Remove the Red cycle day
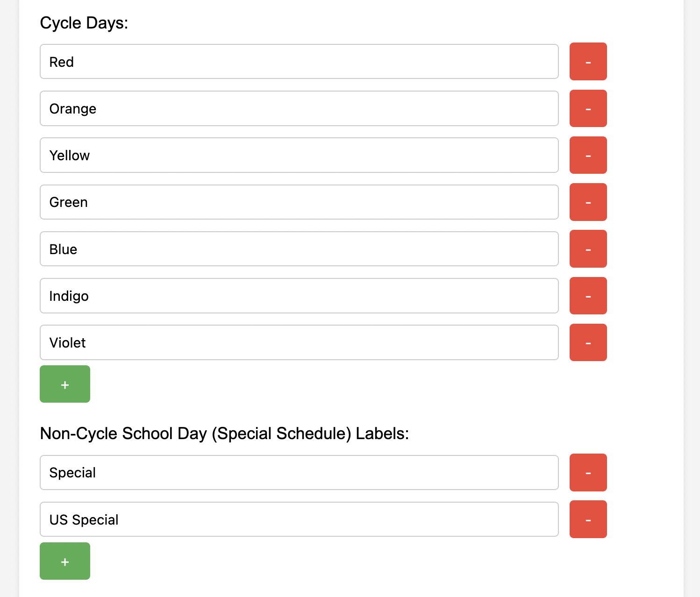The width and height of the screenshot is (700, 597). (x=588, y=62)
